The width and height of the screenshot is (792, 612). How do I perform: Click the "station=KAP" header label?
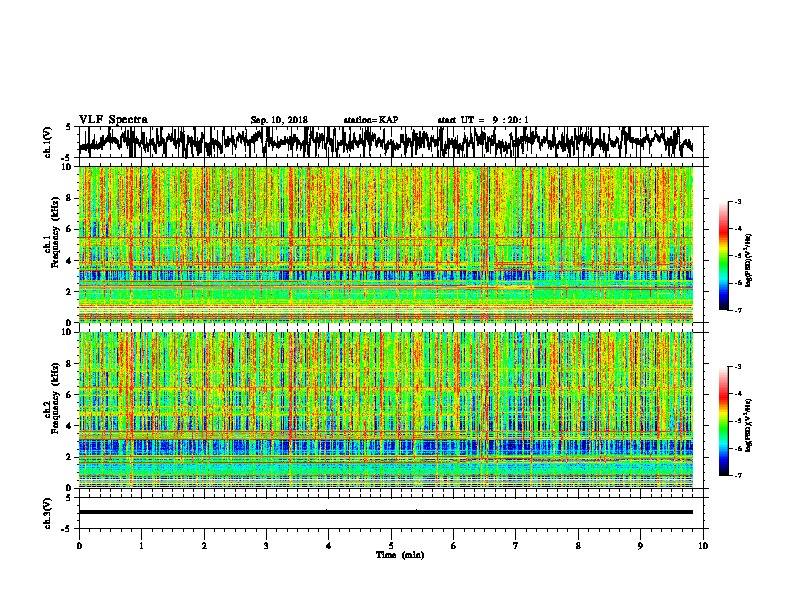pyautogui.click(x=371, y=120)
